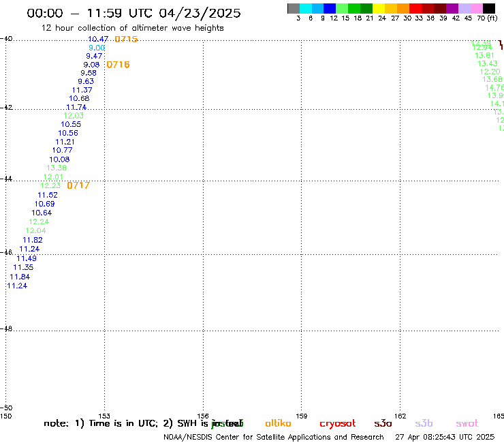The height and width of the screenshot is (443, 504).
Task: Click the NOAA/NESDIS credit line
Action: coord(274,437)
